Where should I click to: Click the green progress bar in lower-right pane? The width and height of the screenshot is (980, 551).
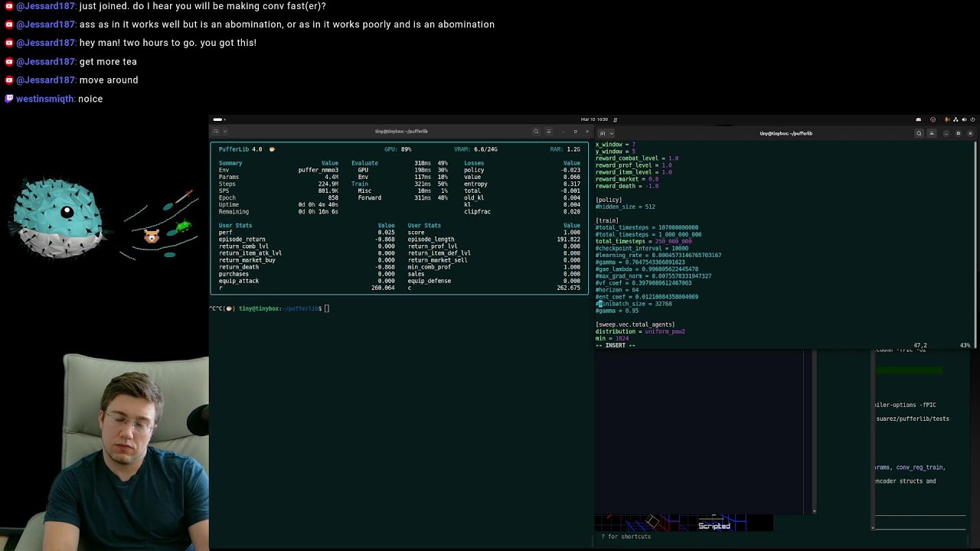click(x=910, y=370)
